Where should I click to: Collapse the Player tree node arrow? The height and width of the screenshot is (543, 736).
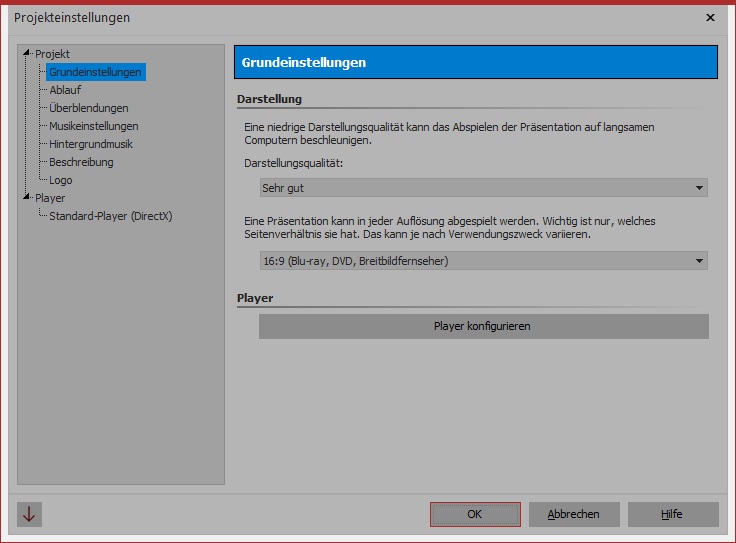[28, 198]
